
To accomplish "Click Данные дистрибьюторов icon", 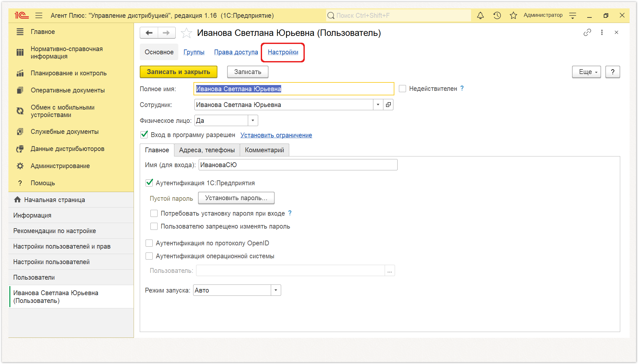I will (x=20, y=149).
